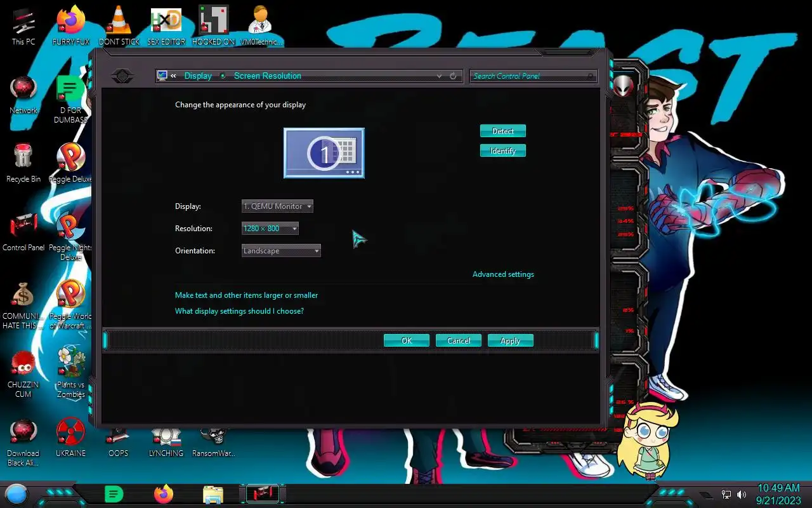Screen dimensions: 812x508
Task: Open the volume speaker tray icon
Action: 742,495
